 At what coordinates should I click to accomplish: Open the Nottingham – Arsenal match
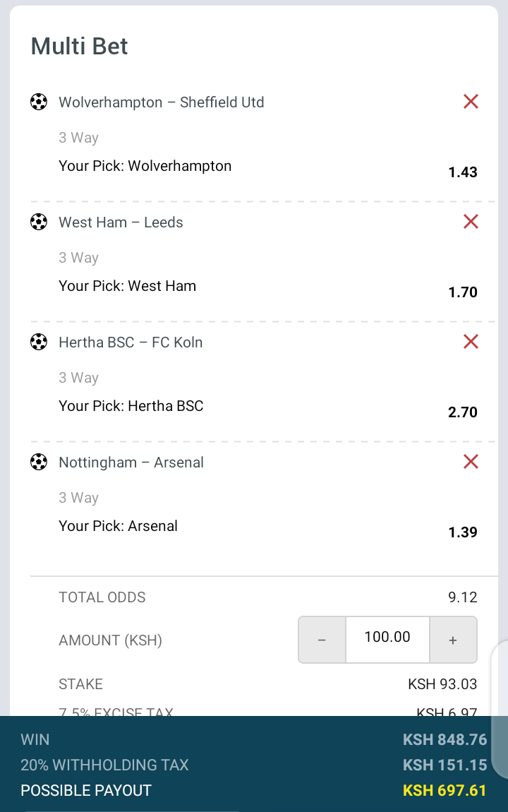coord(131,462)
